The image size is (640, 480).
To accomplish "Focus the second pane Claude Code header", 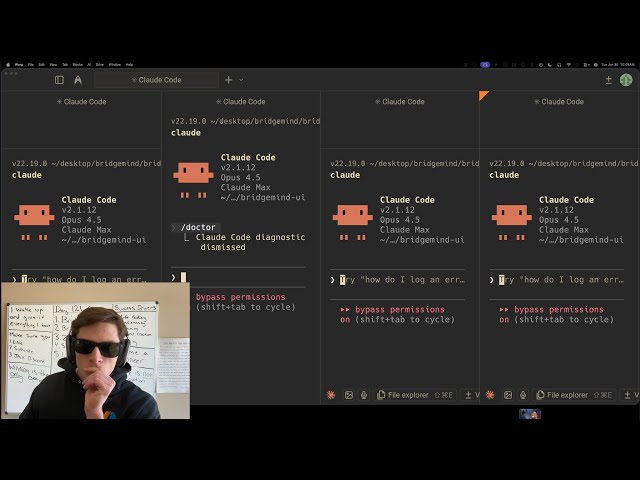I will click(x=241, y=102).
